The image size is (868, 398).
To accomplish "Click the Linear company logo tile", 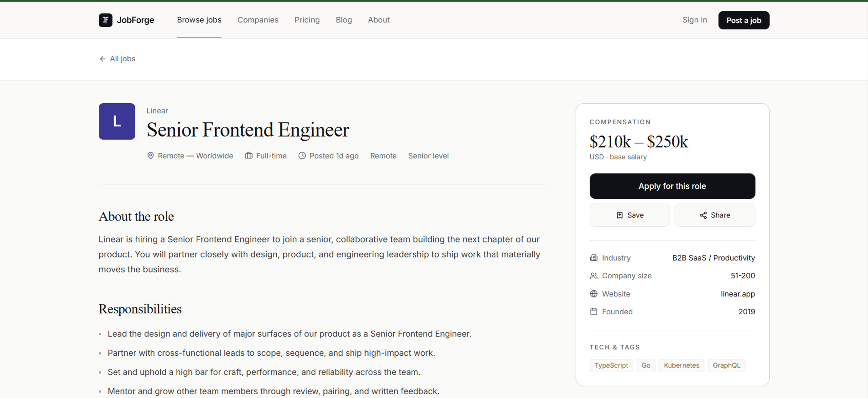I will pyautogui.click(x=117, y=121).
